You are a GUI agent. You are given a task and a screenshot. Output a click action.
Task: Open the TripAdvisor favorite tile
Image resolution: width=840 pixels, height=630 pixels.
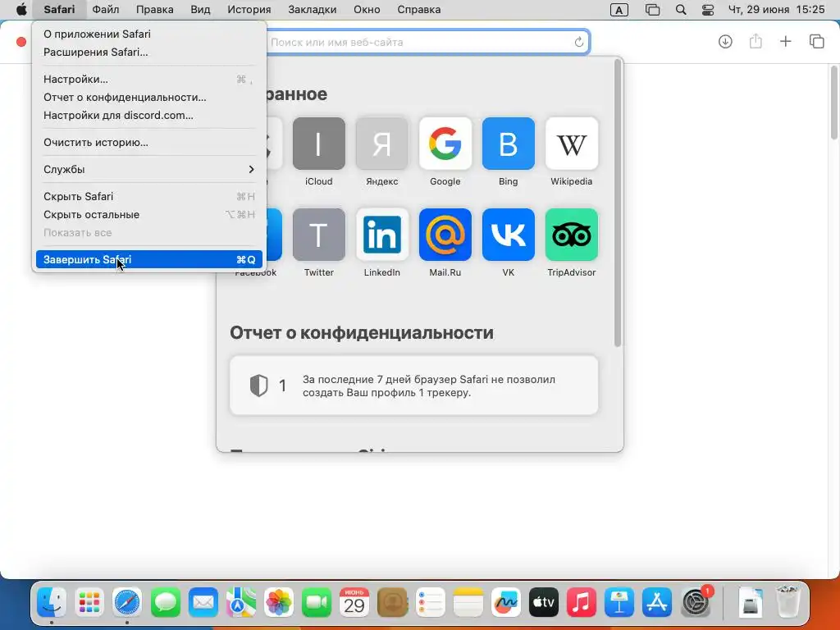pyautogui.click(x=572, y=235)
